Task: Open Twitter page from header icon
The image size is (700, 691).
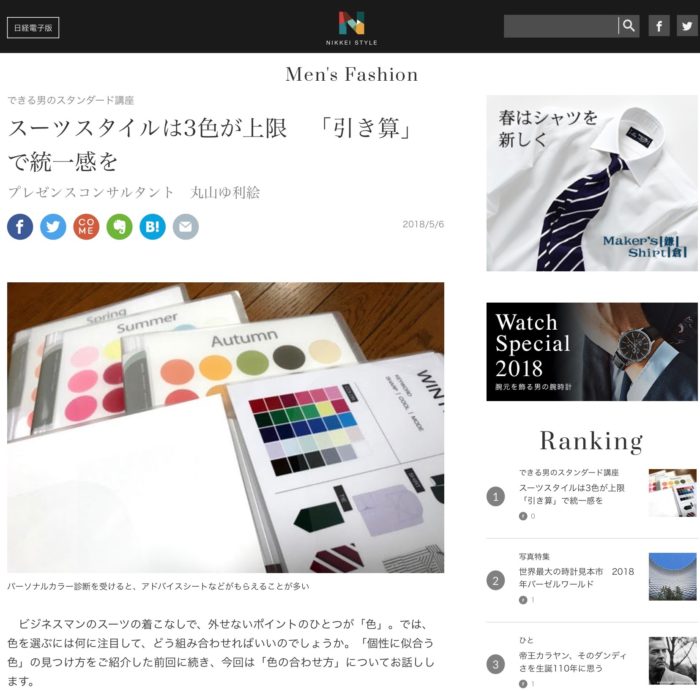Action: (x=687, y=26)
